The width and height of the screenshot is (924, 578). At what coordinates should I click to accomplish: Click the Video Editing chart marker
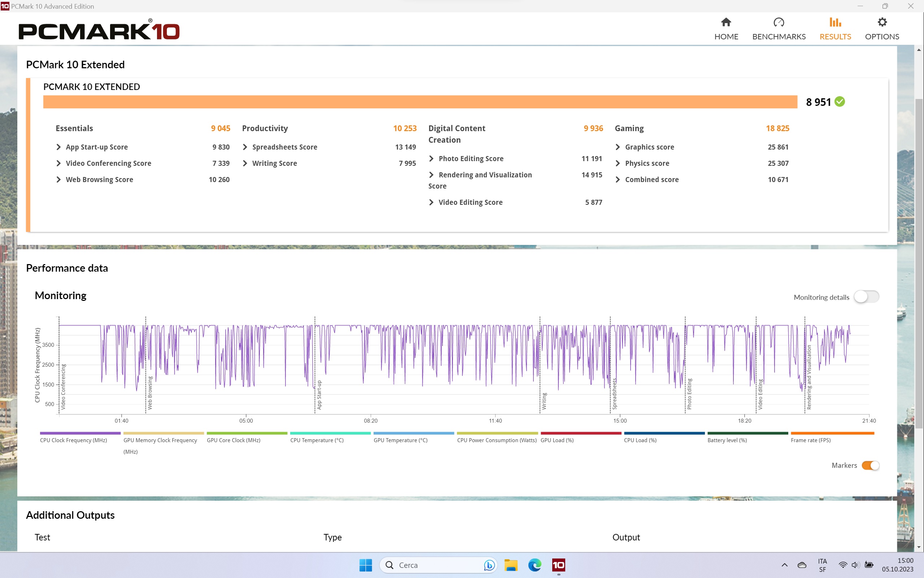tap(760, 394)
